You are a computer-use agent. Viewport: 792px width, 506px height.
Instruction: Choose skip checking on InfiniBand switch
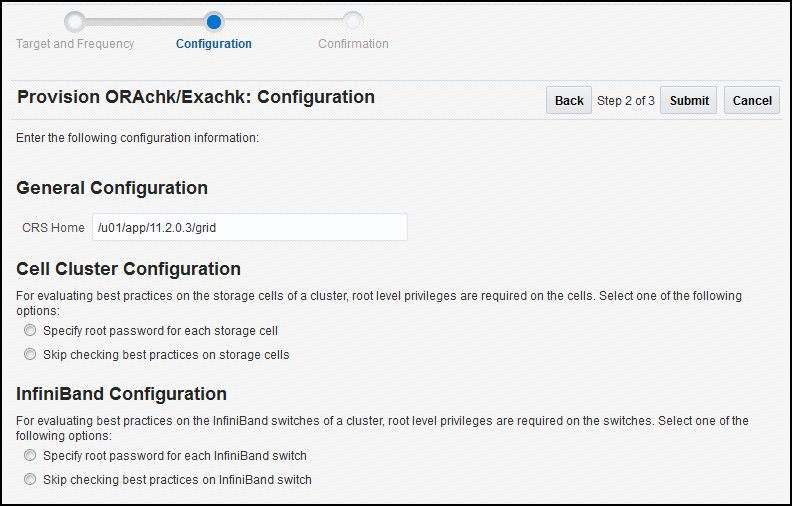(x=31, y=479)
